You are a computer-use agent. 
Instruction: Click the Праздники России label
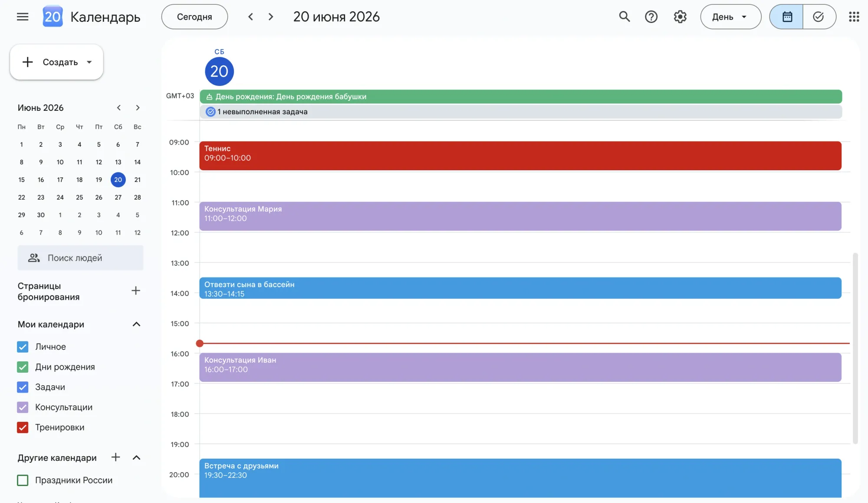(x=74, y=480)
